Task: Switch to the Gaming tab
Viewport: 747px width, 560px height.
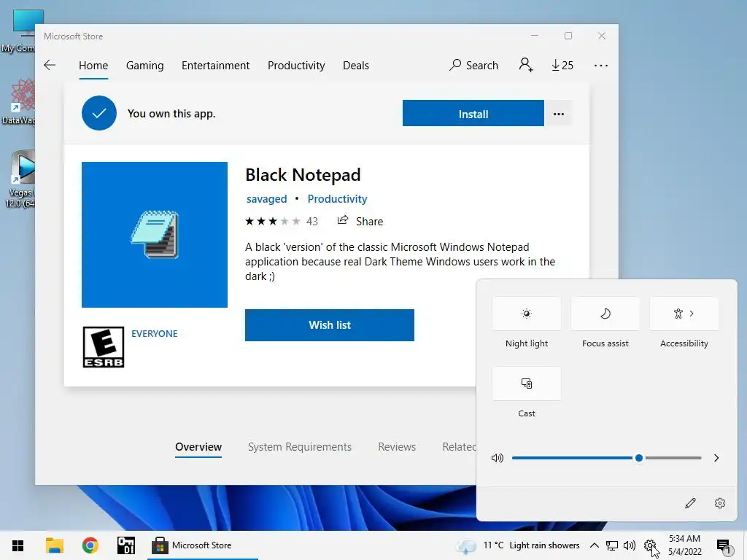Action: (x=145, y=65)
